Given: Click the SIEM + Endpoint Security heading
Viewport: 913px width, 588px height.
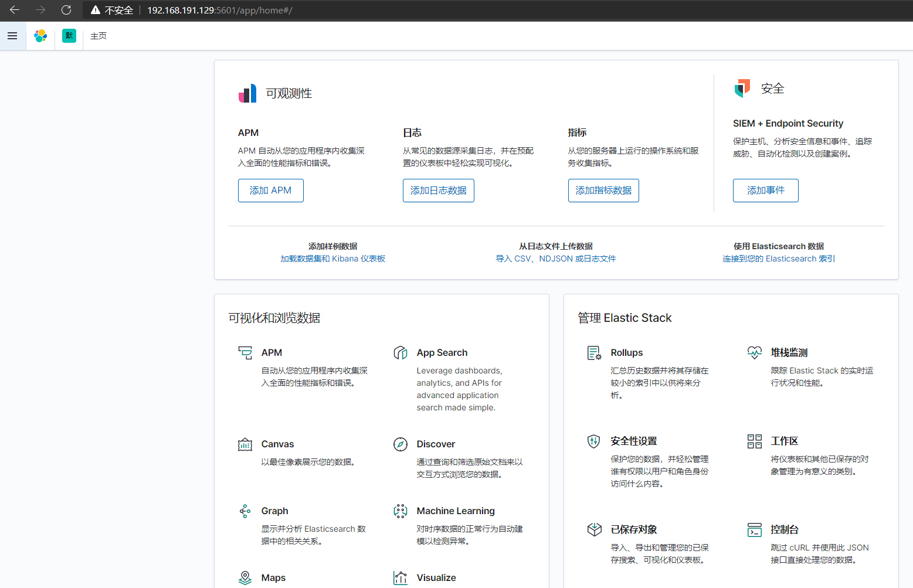Looking at the screenshot, I should point(788,124).
